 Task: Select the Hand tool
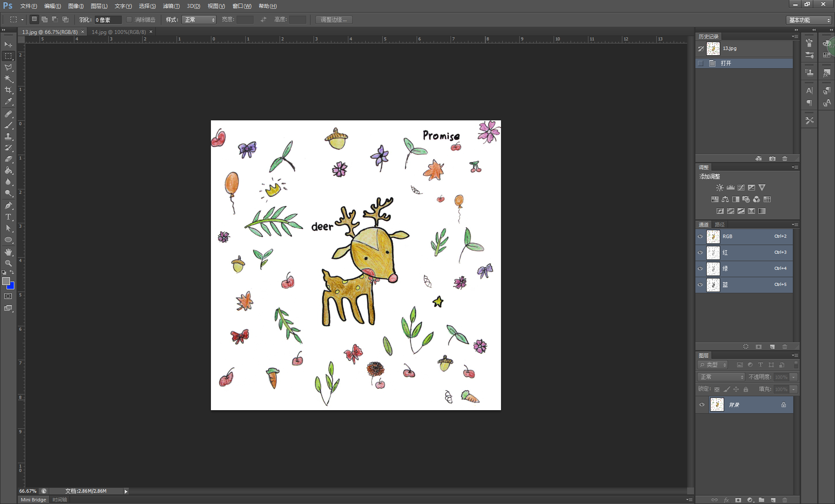pyautogui.click(x=8, y=252)
